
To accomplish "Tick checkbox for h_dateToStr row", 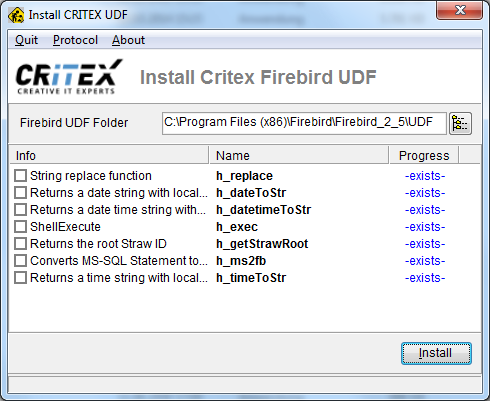I will pyautogui.click(x=20, y=193).
